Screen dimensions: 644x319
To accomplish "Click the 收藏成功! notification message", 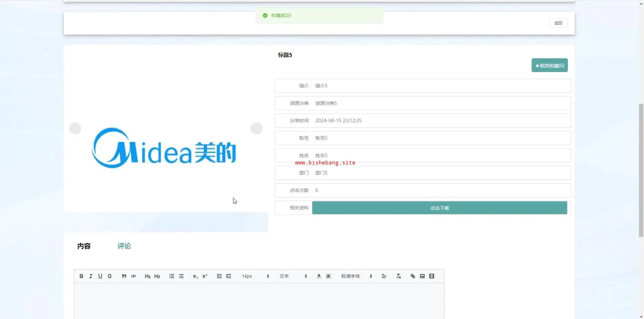I will (x=319, y=15).
